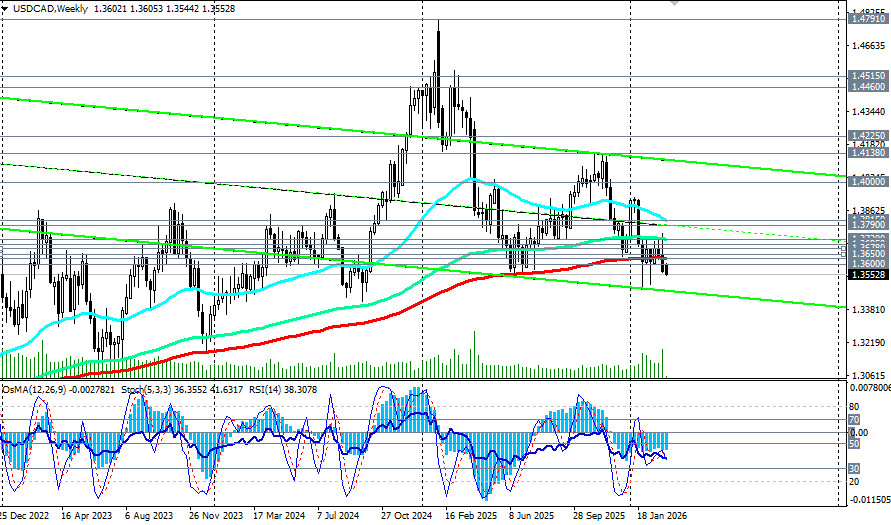Click the 1.44600 price level label

click(868, 87)
